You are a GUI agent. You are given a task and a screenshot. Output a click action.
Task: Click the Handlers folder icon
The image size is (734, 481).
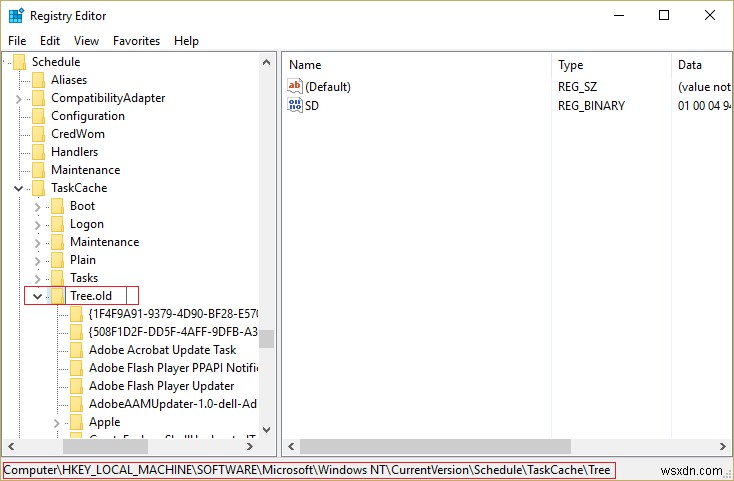coord(38,152)
